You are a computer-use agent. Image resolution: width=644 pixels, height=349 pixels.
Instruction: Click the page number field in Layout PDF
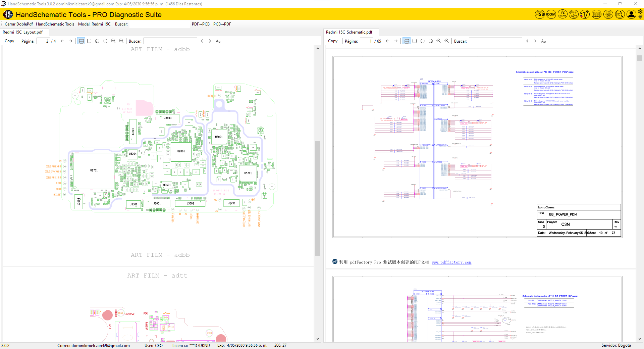point(43,41)
